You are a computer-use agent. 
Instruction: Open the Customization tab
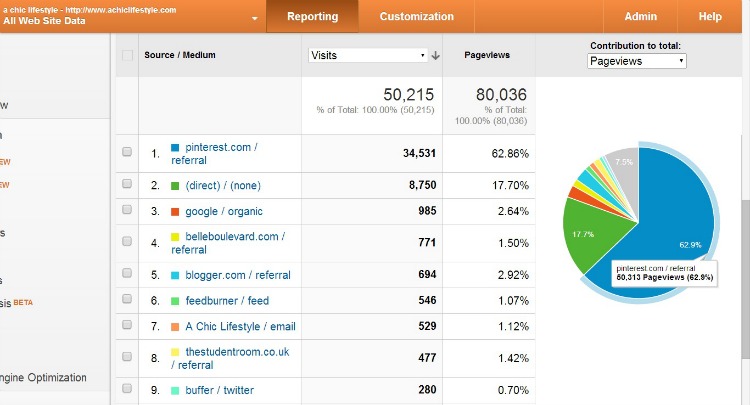point(417,16)
